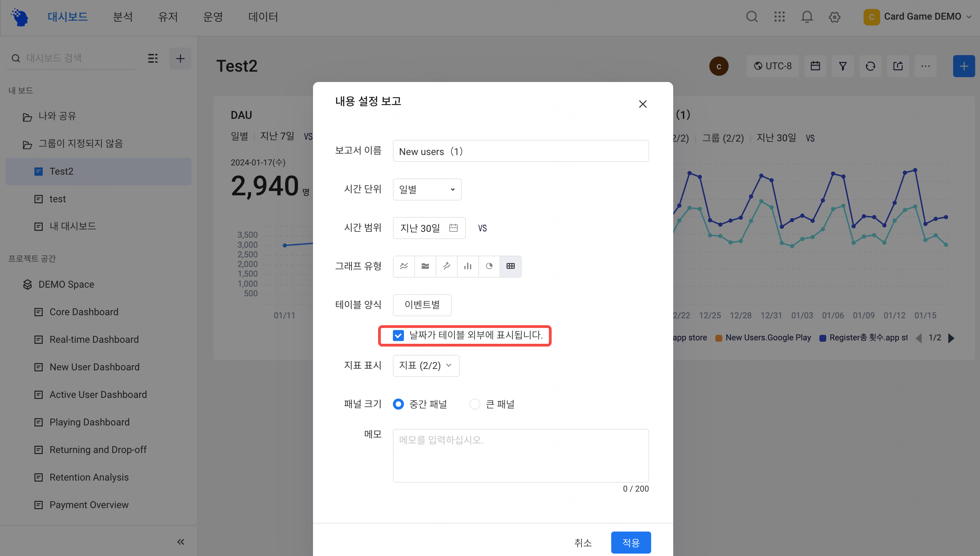Open Test2 dashboard in sidebar

tap(98, 172)
